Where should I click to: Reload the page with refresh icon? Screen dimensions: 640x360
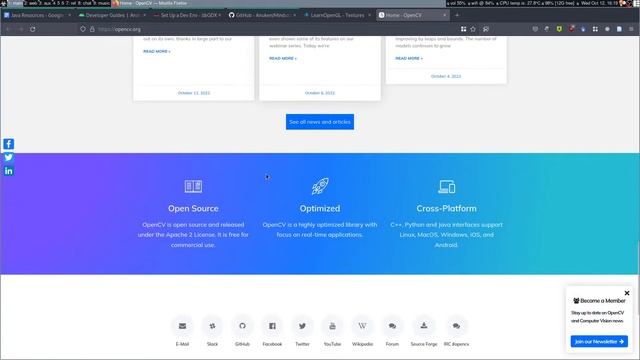33,29
